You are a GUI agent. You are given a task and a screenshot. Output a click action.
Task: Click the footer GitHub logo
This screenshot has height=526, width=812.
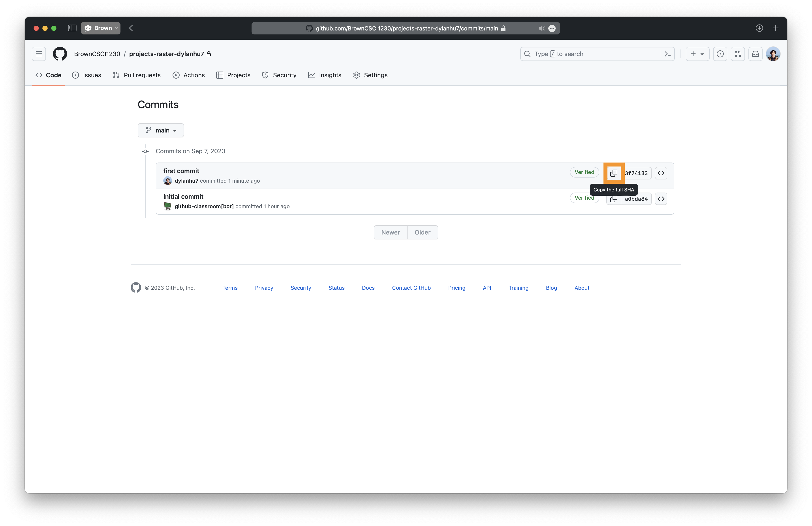136,288
